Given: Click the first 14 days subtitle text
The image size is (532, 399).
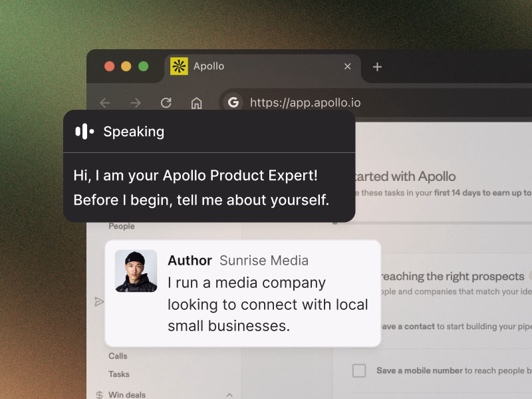Looking at the screenshot, I should 444,193.
